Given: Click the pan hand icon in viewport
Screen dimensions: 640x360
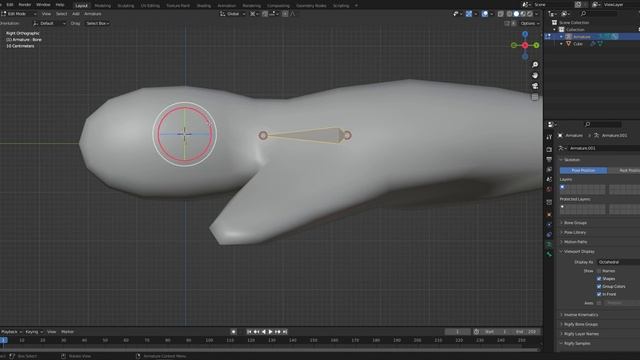Looking at the screenshot, I should tap(535, 76).
